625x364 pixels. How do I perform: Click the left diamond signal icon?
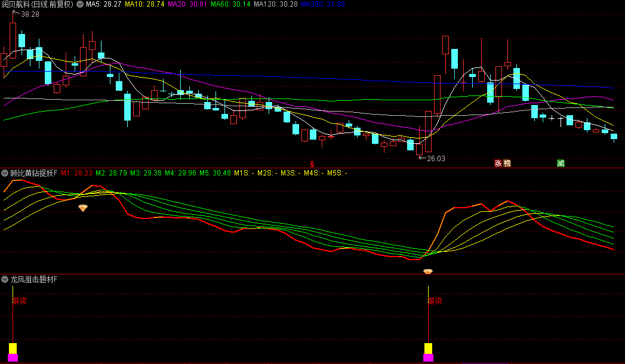[x=83, y=208]
